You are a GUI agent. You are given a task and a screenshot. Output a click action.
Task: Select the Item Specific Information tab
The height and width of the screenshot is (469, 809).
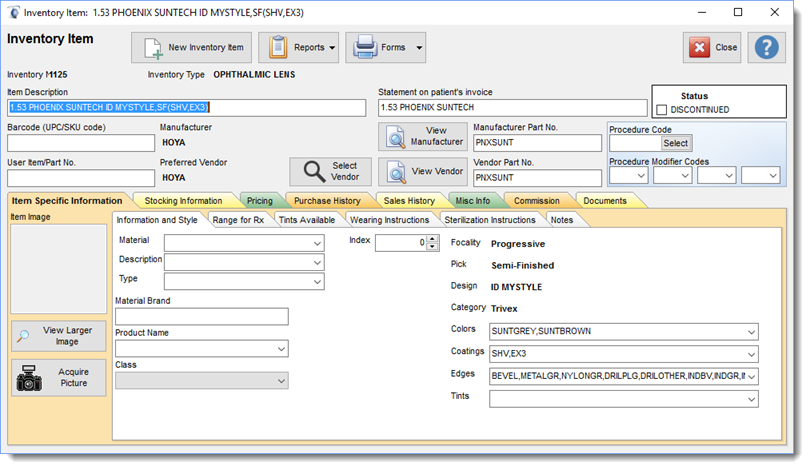pos(67,201)
